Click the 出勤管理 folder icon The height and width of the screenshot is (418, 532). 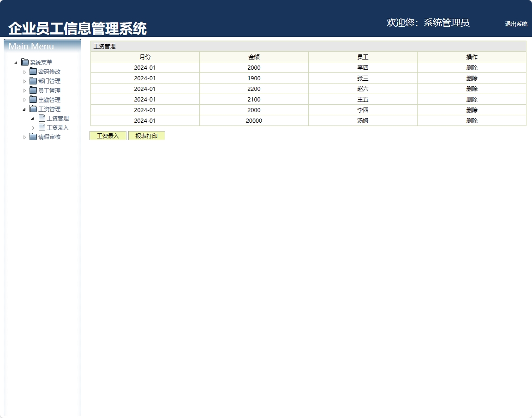tap(33, 99)
